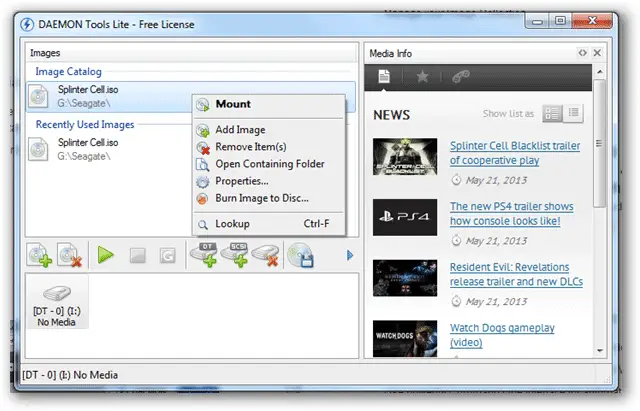
Task: Click the Image Catalog heading
Action: (69, 72)
